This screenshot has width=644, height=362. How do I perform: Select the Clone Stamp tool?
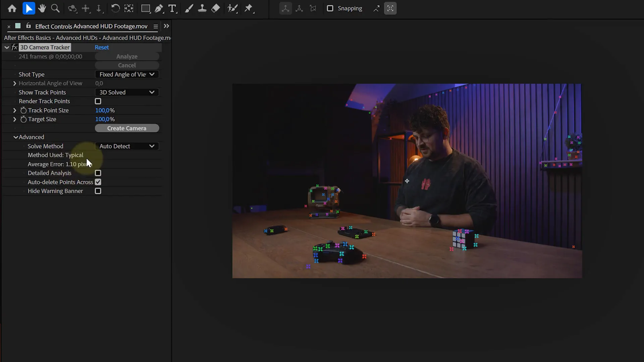(202, 8)
